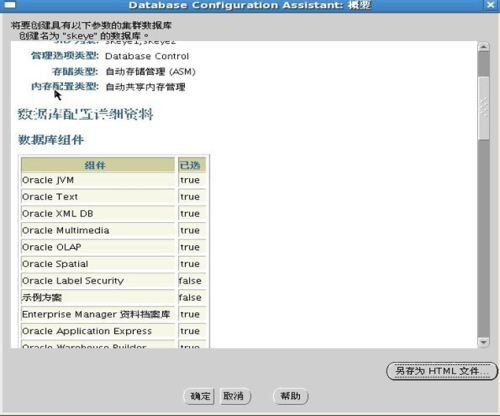The height and width of the screenshot is (416, 500).
Task: Click the vertical scrollbar thumb
Action: (x=483, y=108)
